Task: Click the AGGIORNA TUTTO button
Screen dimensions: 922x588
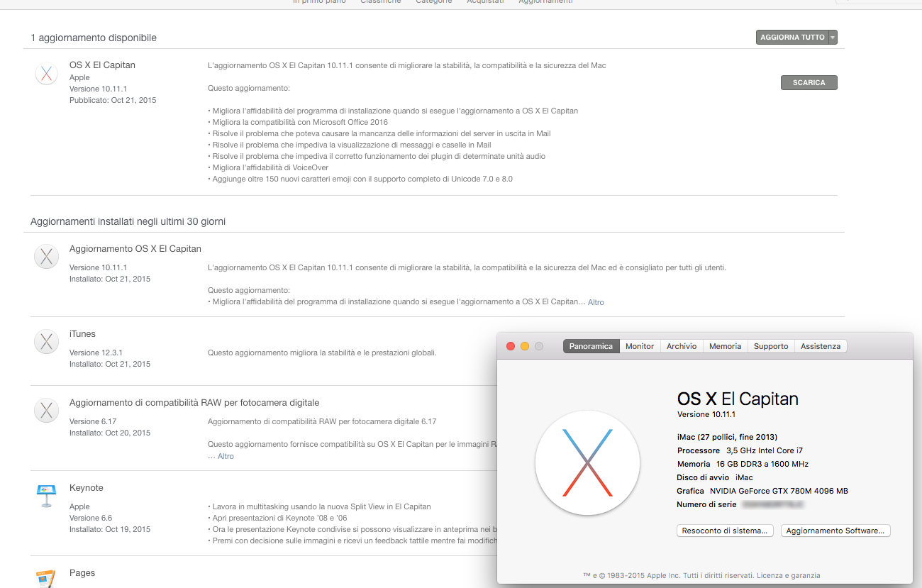Action: [x=792, y=38]
